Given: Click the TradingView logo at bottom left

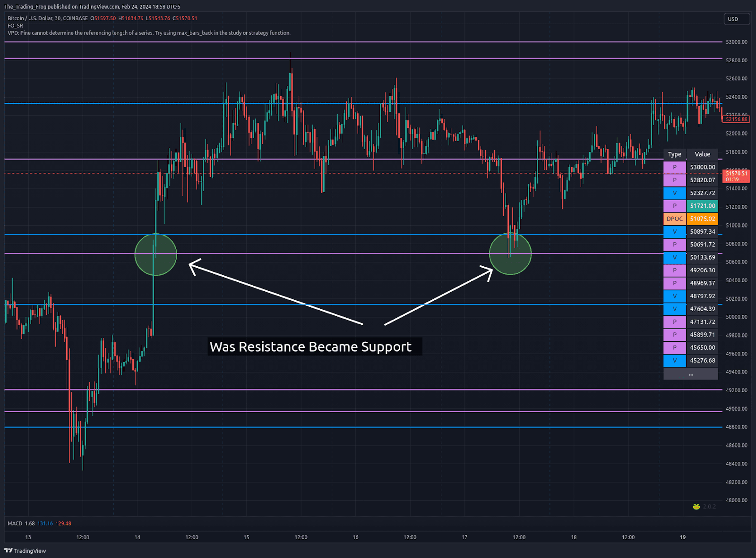Looking at the screenshot, I should pos(25,550).
